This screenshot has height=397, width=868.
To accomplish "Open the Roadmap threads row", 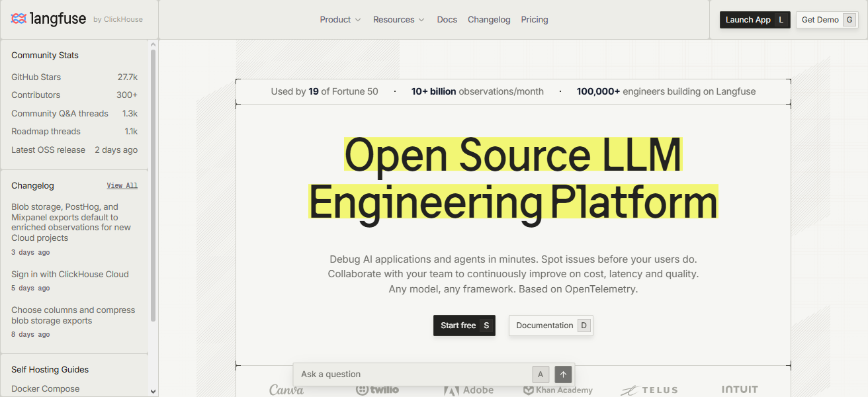I will click(74, 132).
